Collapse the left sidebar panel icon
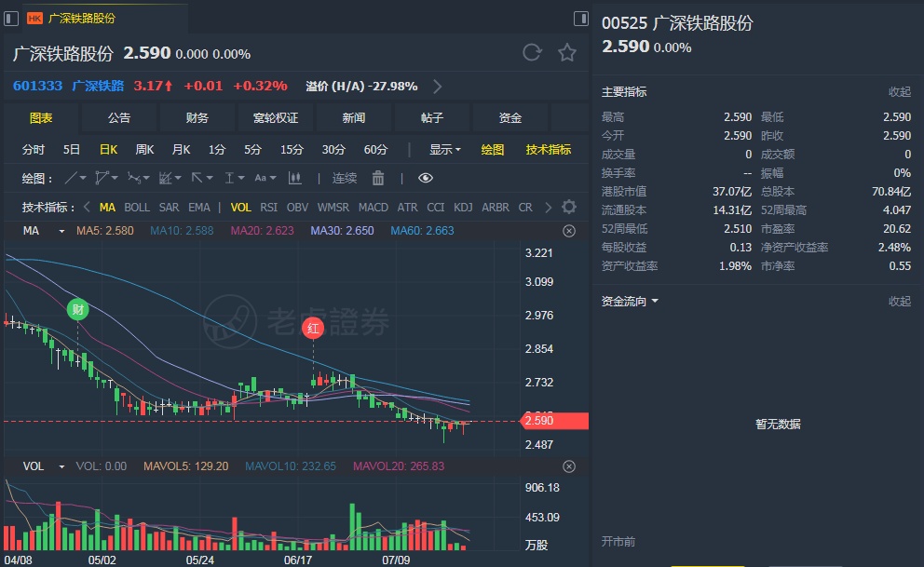Viewport: 924px width, 567px height. click(x=10, y=19)
